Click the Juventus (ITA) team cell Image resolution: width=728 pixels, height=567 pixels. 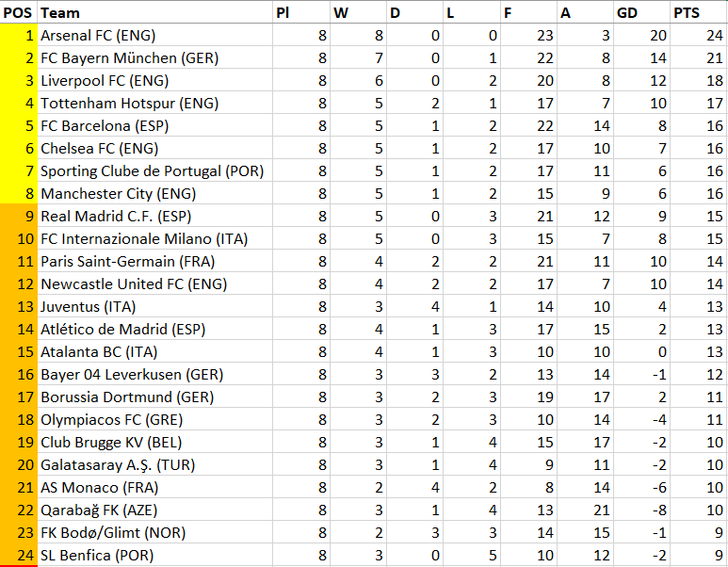155,307
